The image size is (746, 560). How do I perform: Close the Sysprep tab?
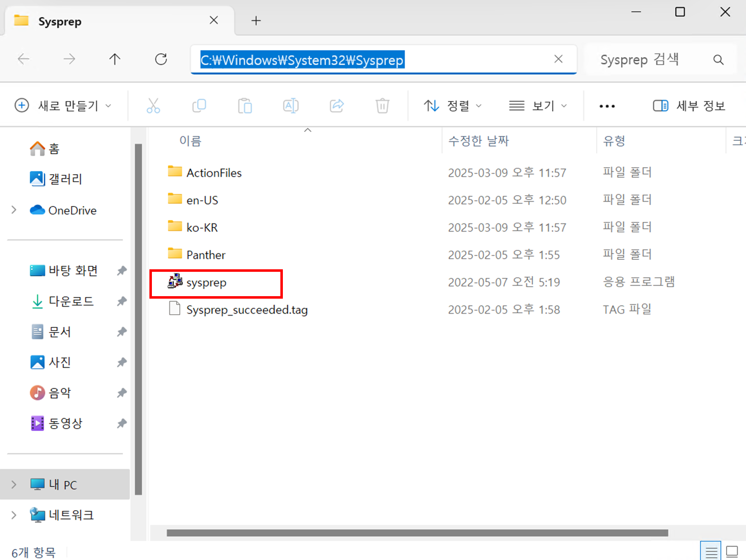(214, 20)
